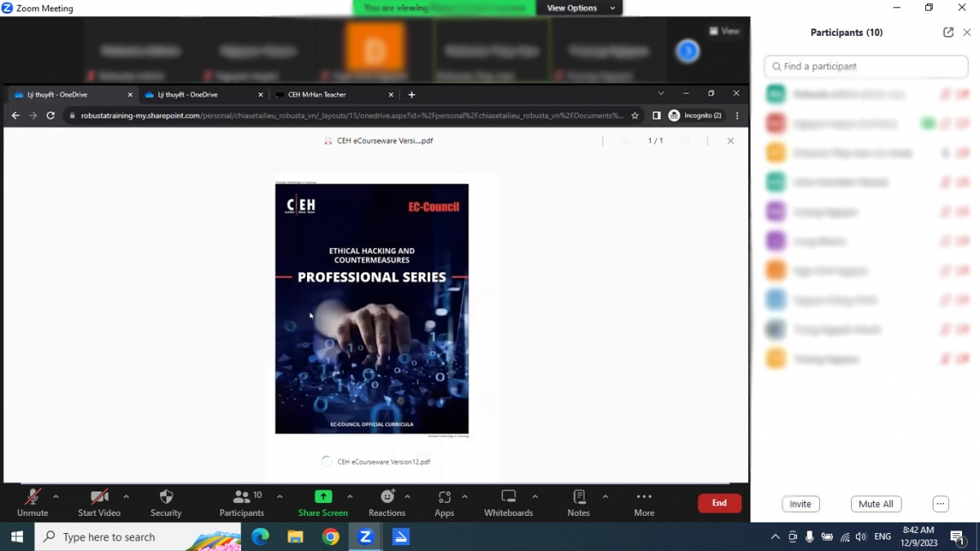Open Notes from the Zoom toolbar
980x551 pixels.
click(578, 503)
